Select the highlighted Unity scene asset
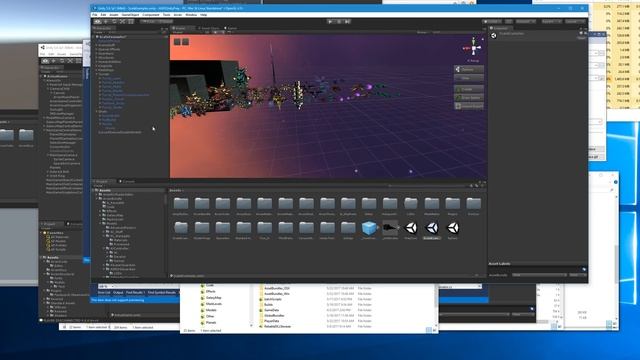Image resolution: width=640 pixels, height=360 pixels. point(432,228)
